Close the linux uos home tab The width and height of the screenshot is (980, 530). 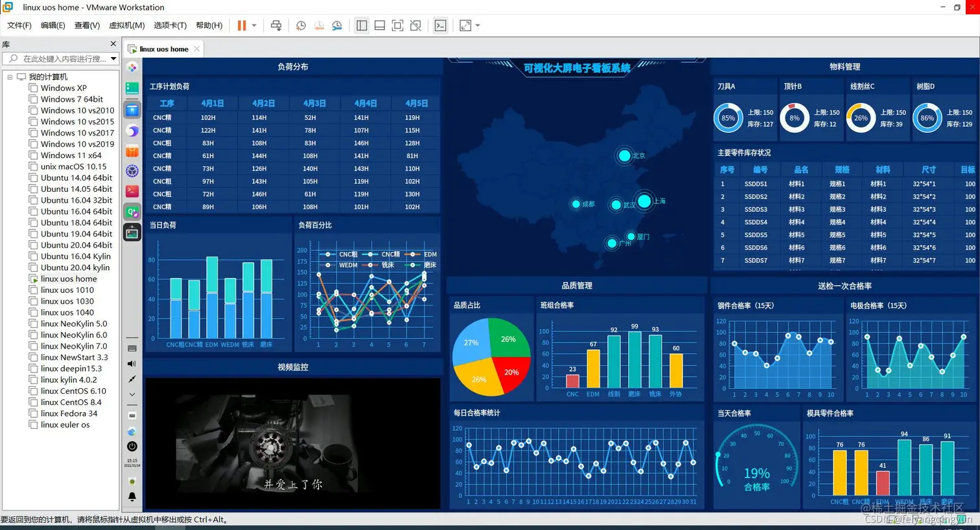tap(197, 49)
